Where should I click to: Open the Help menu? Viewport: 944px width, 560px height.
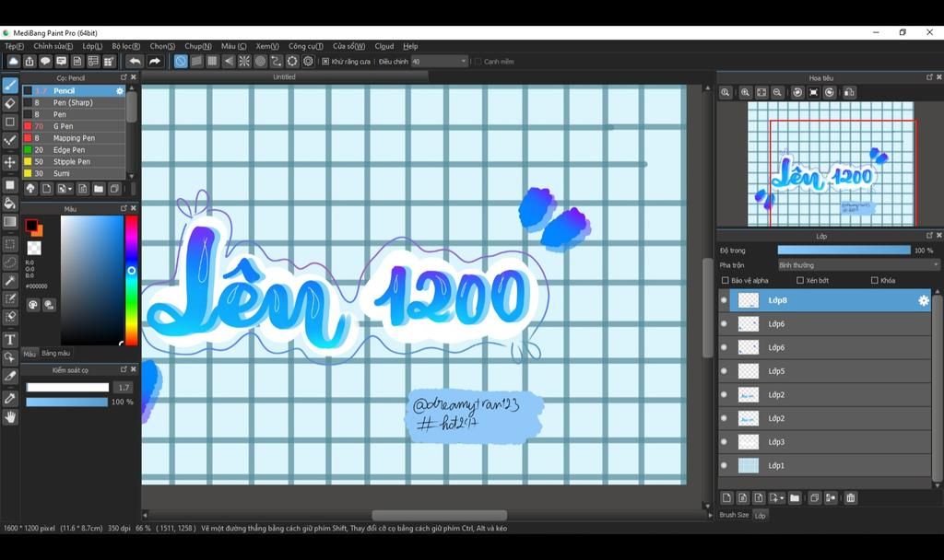(x=410, y=46)
